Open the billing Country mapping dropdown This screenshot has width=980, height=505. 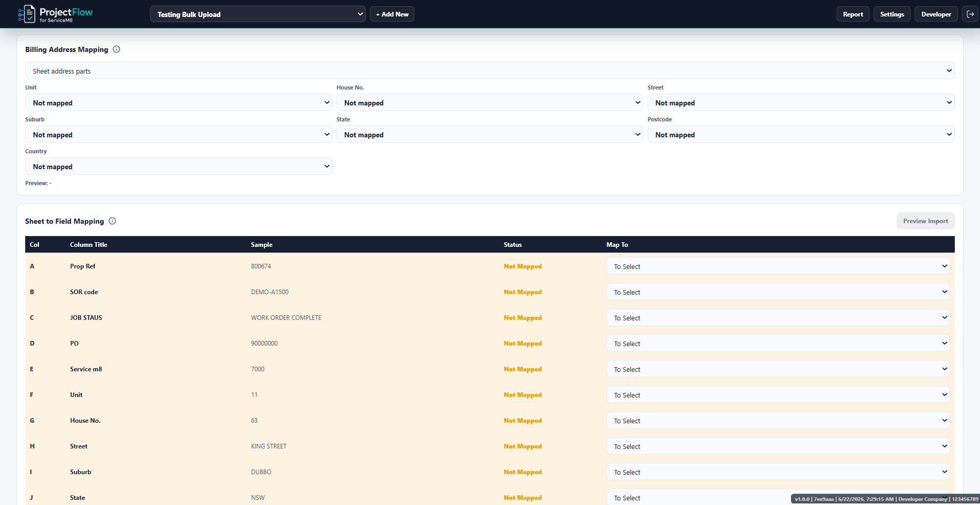(x=179, y=167)
